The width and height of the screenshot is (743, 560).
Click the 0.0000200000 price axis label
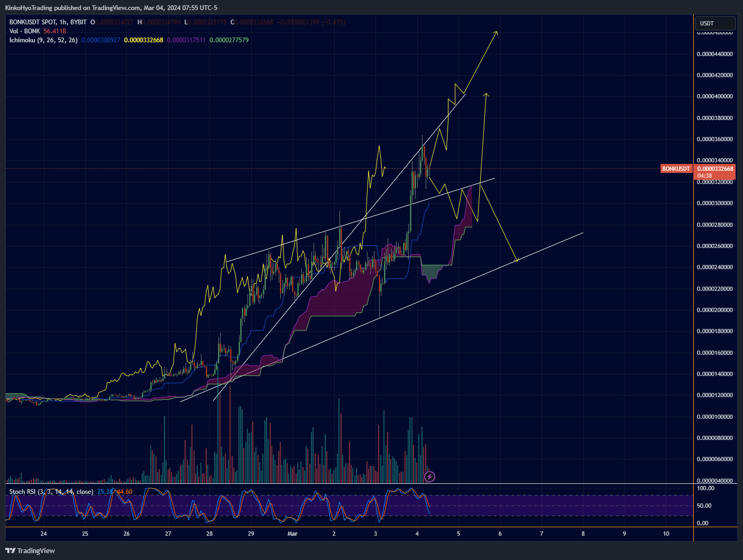[714, 310]
